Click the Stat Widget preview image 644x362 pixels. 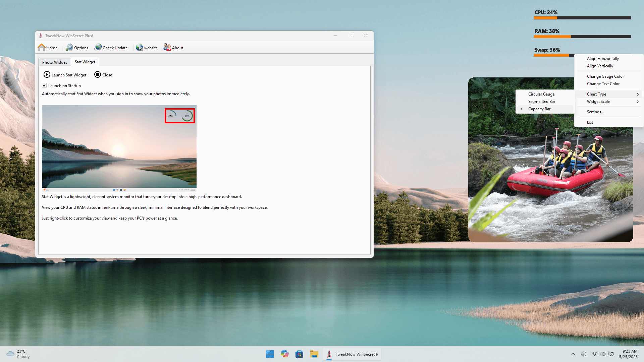pos(119,148)
